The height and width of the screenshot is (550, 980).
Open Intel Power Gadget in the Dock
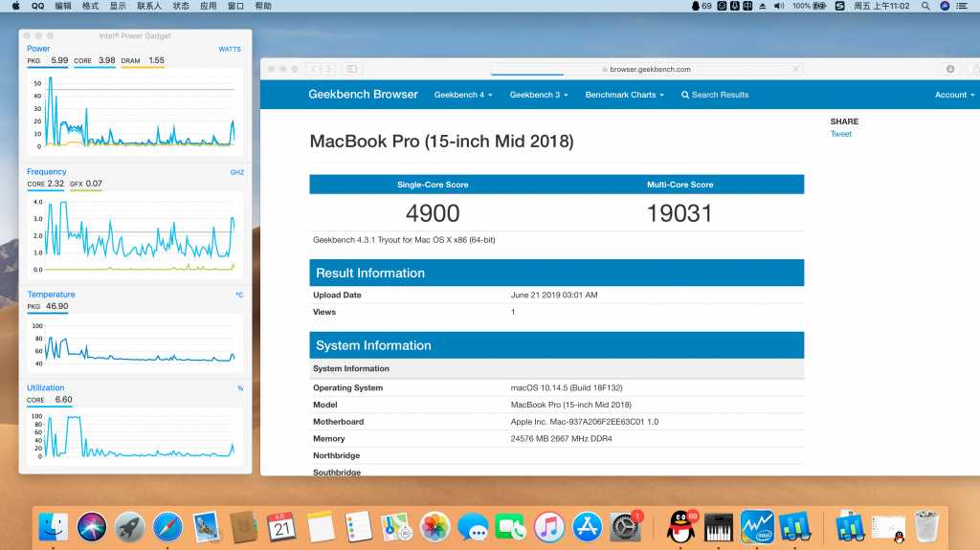757,526
